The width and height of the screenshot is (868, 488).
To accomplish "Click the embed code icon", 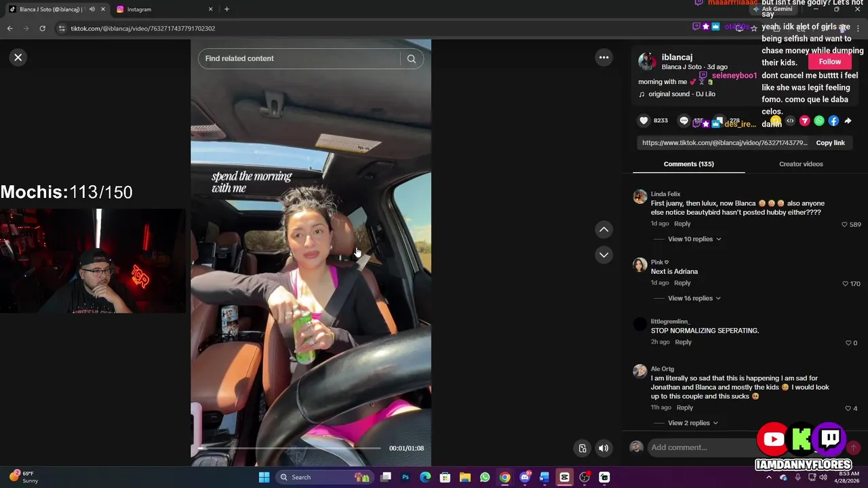I will click(x=790, y=121).
